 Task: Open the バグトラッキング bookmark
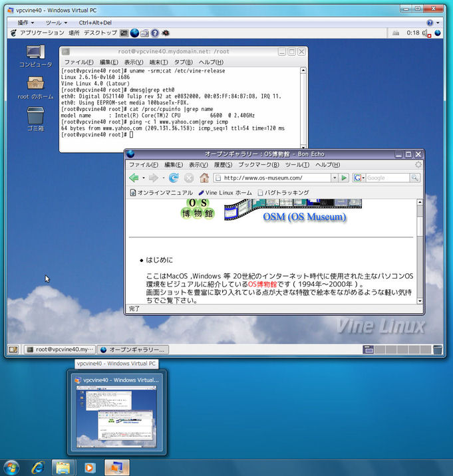pos(283,193)
